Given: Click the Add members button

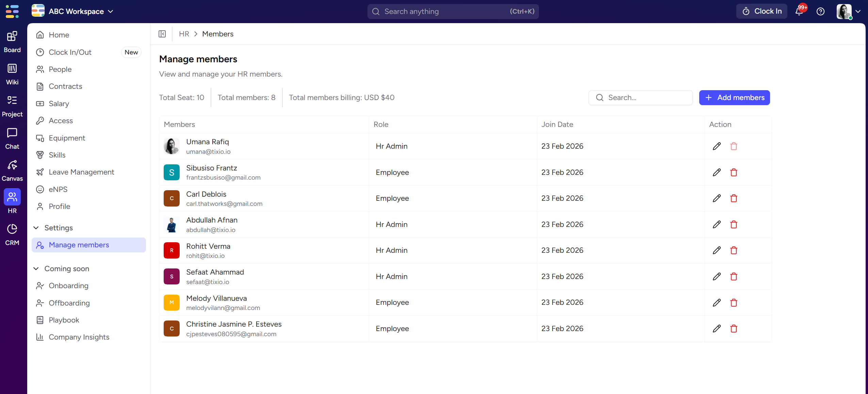Looking at the screenshot, I should click(734, 98).
